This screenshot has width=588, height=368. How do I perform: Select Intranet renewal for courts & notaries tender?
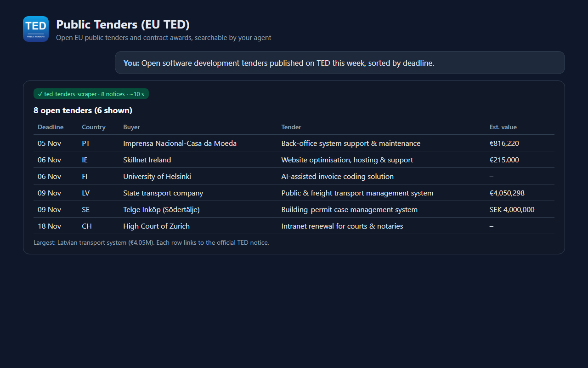342,226
